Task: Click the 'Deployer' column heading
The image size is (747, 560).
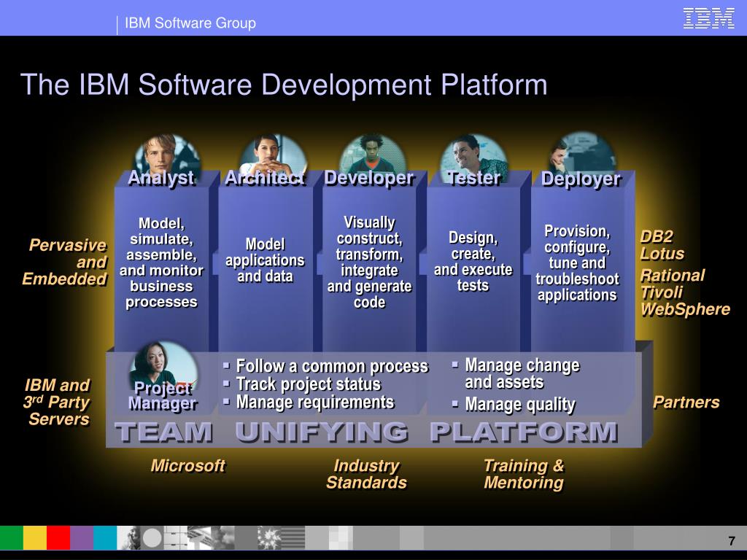Action: [x=581, y=179]
